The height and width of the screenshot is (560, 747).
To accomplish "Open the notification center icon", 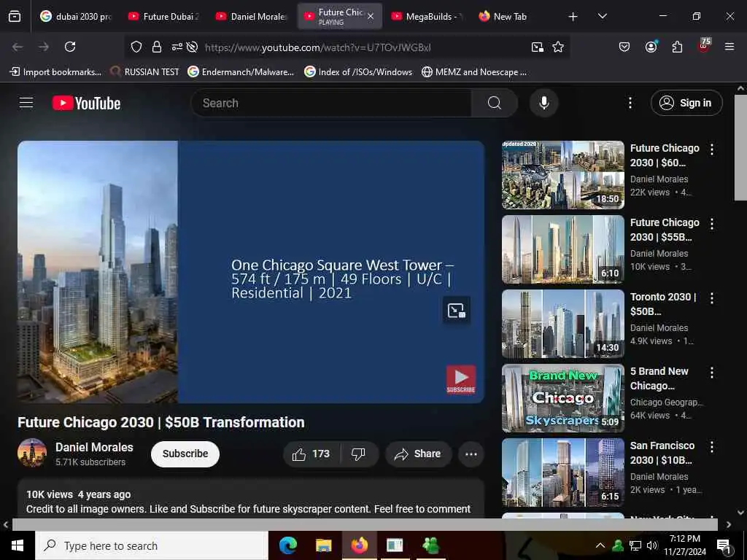I will (x=724, y=545).
